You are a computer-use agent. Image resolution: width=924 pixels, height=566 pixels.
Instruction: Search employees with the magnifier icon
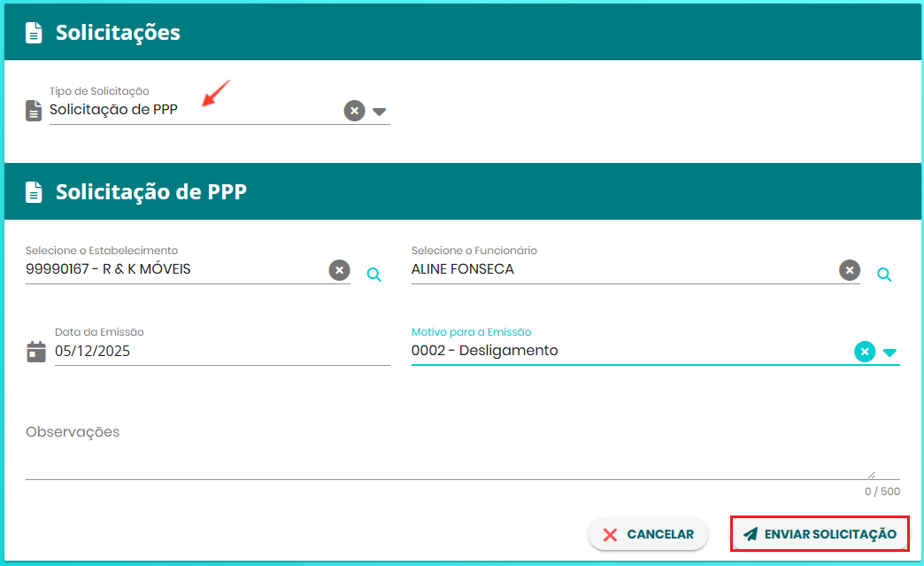tap(884, 275)
